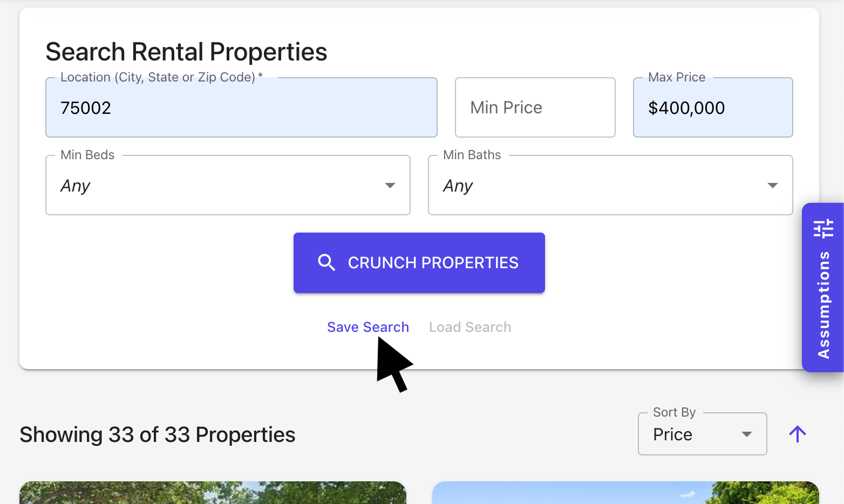Toggle the sort direction up arrow
This screenshot has height=504, width=844.
(x=798, y=434)
